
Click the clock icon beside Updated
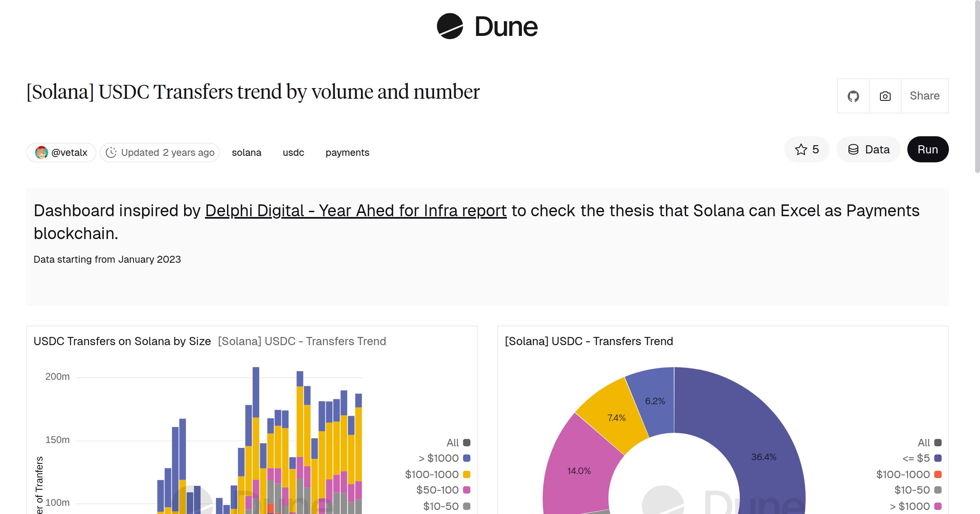pyautogui.click(x=112, y=152)
